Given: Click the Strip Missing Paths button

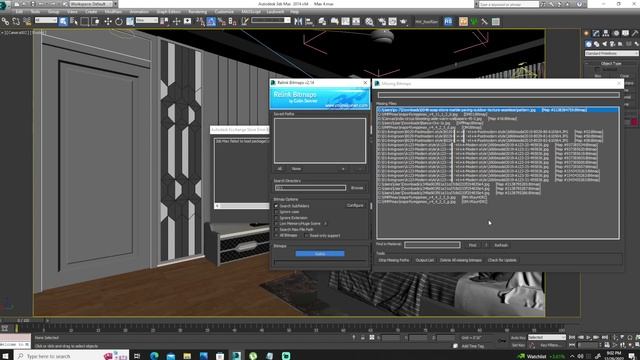Looking at the screenshot, I should point(393,260).
